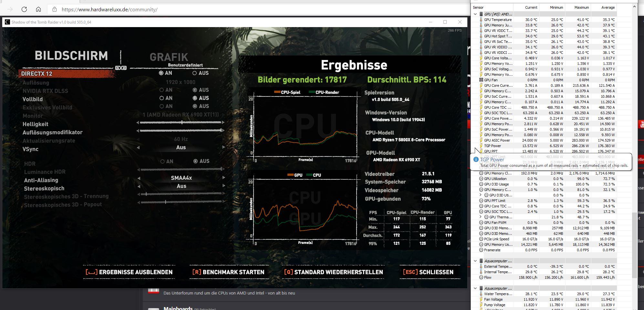The image size is (644, 310).
Task: Click the GPU Fan sensor icon
Action: coord(481,80)
